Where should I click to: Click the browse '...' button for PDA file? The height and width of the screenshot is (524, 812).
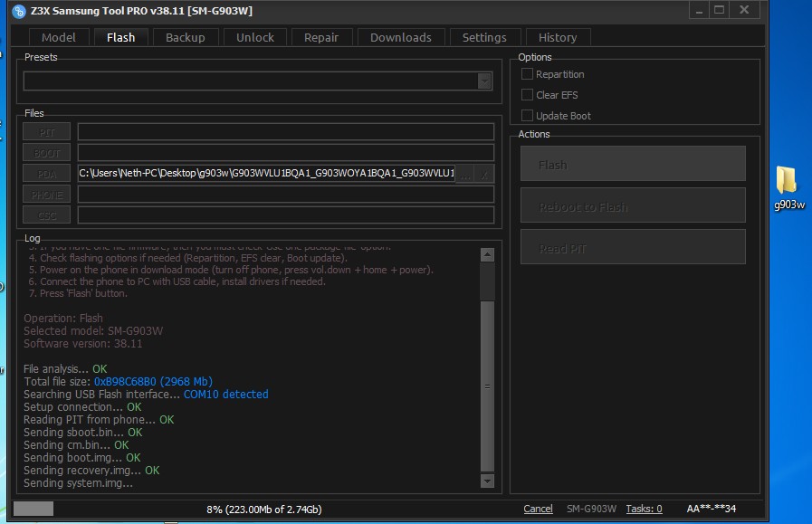[465, 174]
